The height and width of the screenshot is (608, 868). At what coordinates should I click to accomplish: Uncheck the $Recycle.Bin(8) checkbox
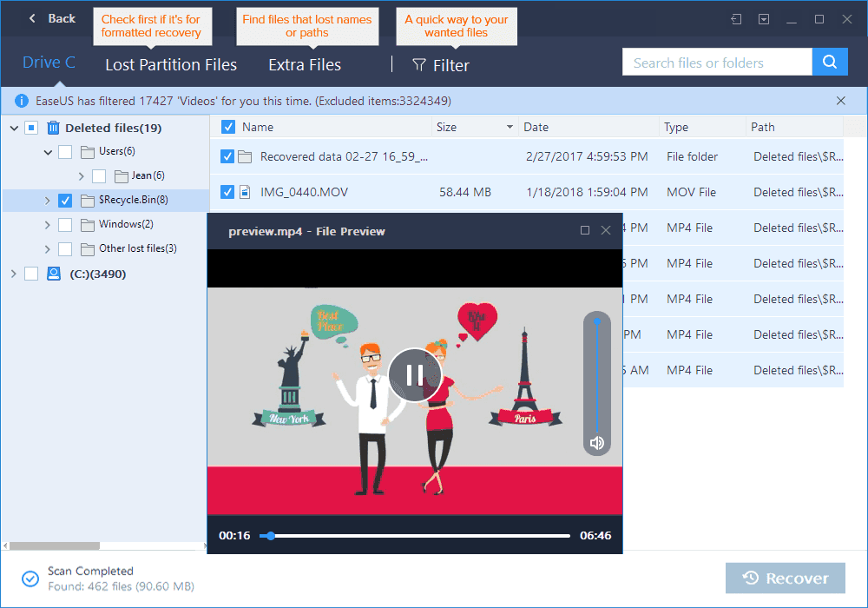tap(65, 201)
